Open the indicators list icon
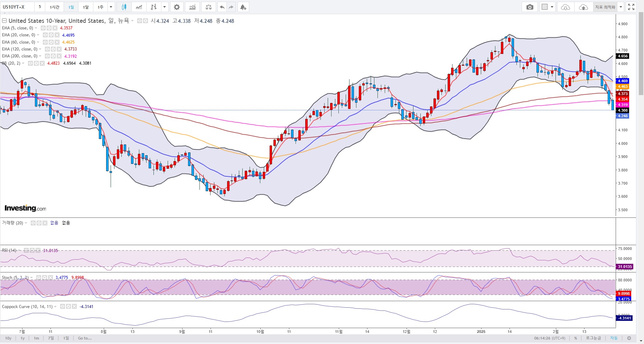Viewport: 644px width, 344px height. click(193, 7)
